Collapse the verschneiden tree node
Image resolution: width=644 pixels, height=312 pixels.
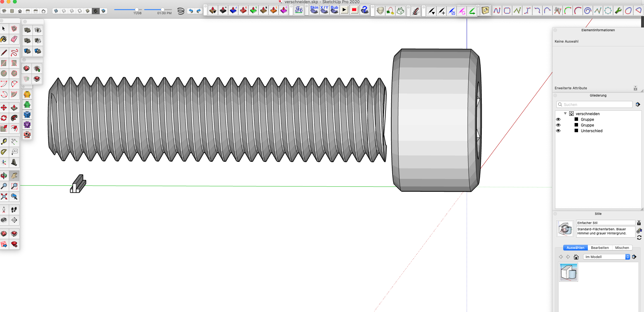(x=565, y=114)
